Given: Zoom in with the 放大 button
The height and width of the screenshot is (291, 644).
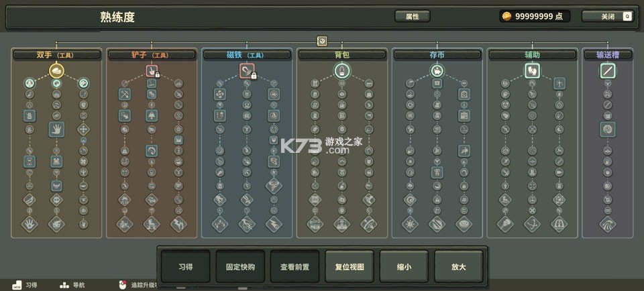Looking at the screenshot, I should pos(458,267).
